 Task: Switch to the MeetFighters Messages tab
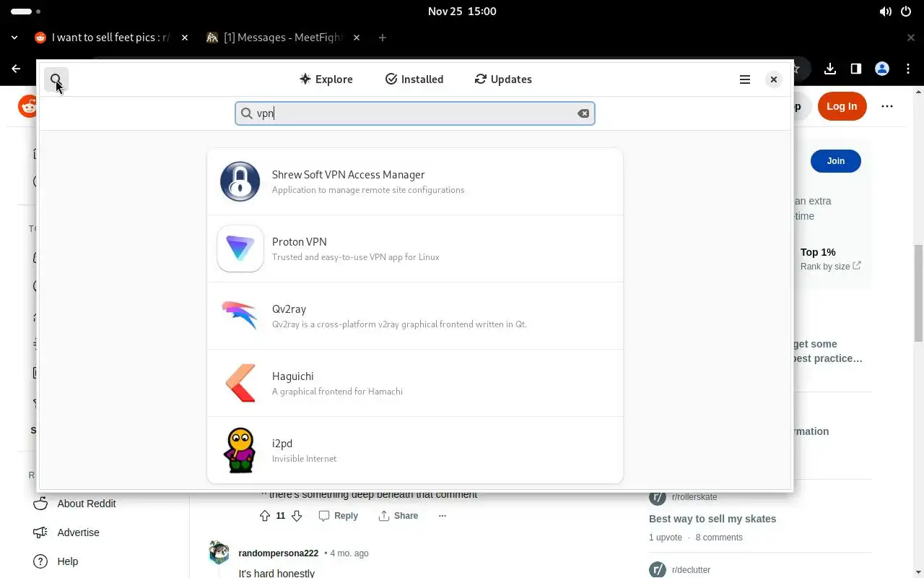tap(283, 38)
